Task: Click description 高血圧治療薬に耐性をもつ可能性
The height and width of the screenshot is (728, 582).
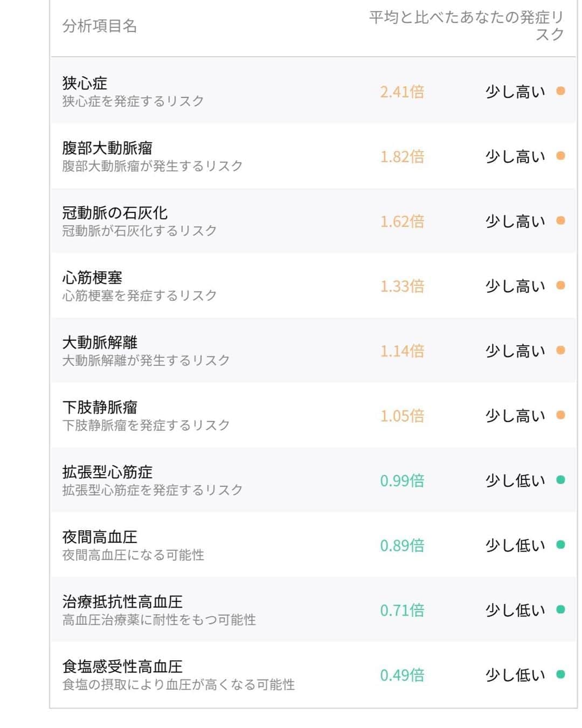Action: coord(159,620)
